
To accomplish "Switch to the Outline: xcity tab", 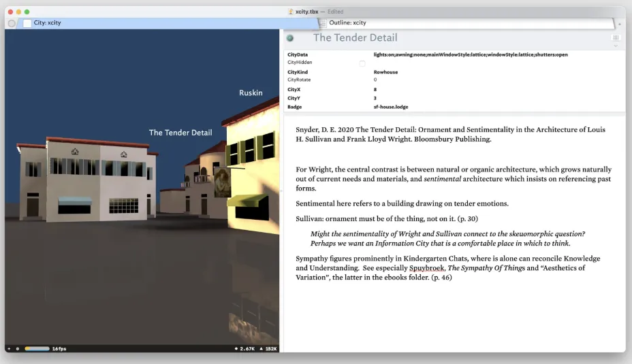I will pyautogui.click(x=467, y=23).
